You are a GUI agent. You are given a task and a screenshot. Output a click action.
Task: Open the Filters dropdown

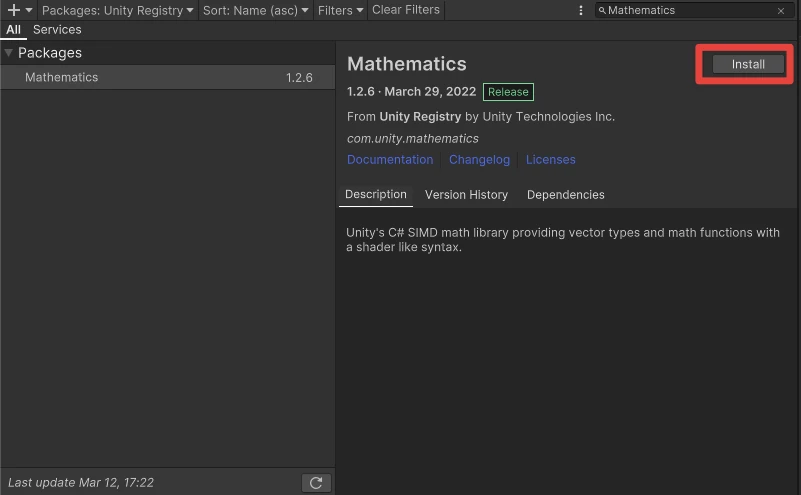pos(340,10)
